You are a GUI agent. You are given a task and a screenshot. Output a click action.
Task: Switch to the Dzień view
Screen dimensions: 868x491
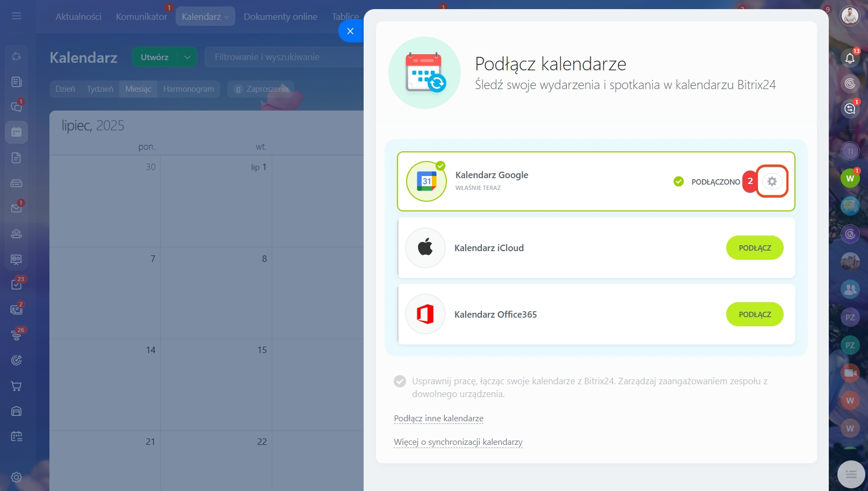65,89
